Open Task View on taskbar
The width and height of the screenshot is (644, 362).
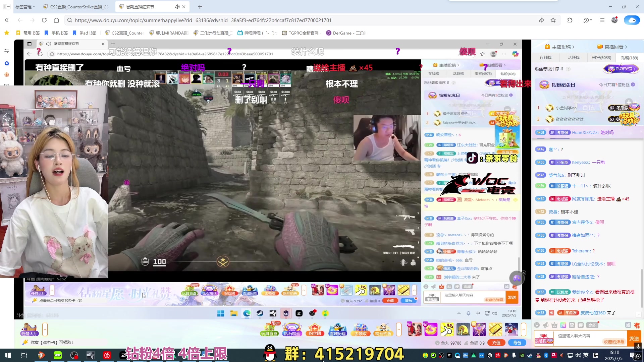(x=24, y=355)
